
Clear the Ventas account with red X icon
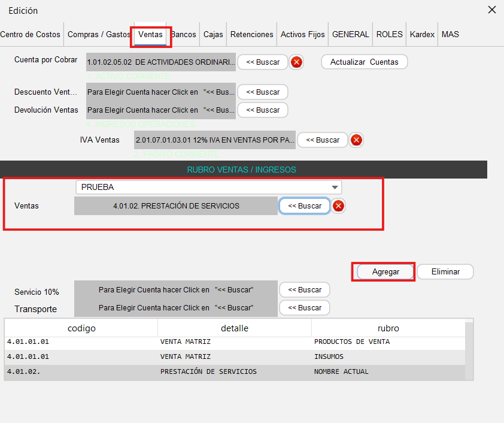tap(338, 206)
